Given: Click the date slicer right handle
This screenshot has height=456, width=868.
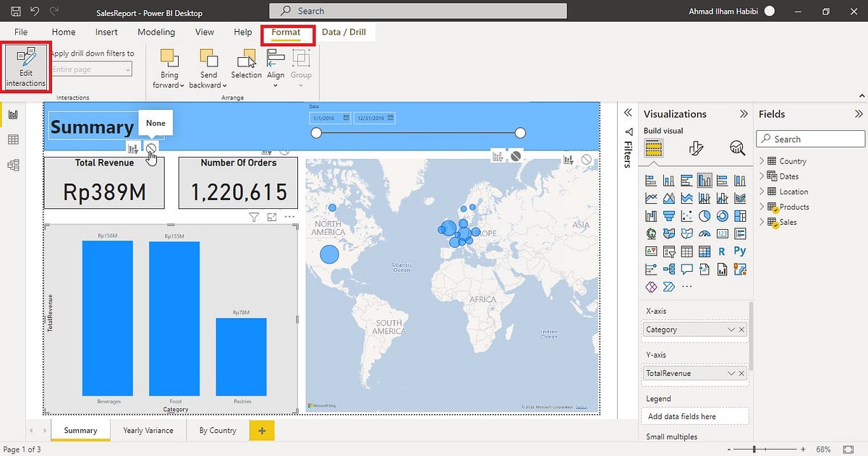Looking at the screenshot, I should [x=520, y=133].
